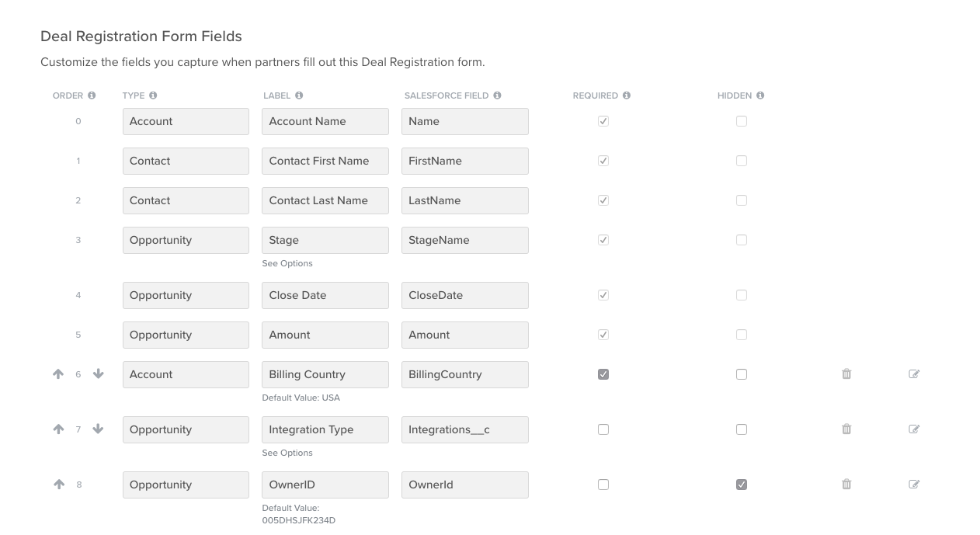
Task: Enable Required for Integration Type
Action: tap(603, 429)
